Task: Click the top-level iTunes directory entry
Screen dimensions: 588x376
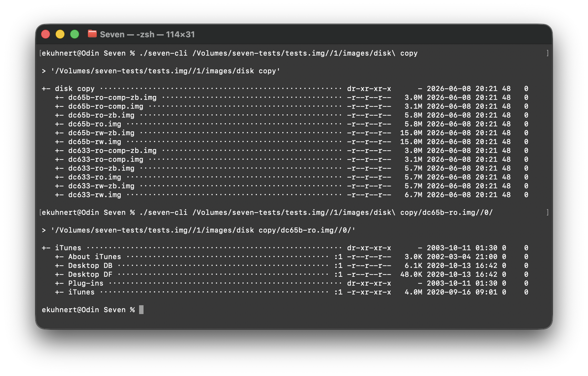Action: pos(68,248)
